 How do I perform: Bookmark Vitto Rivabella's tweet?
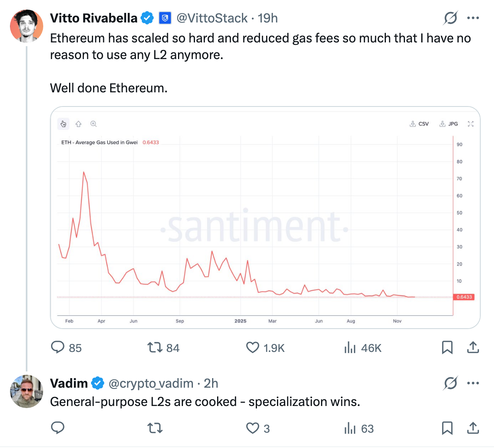point(447,348)
